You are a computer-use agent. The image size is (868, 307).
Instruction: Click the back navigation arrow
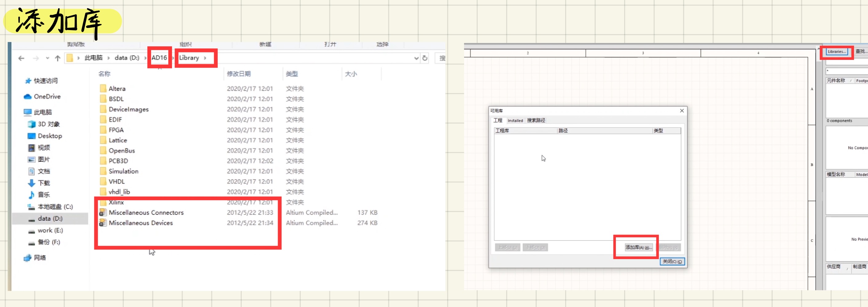point(21,58)
